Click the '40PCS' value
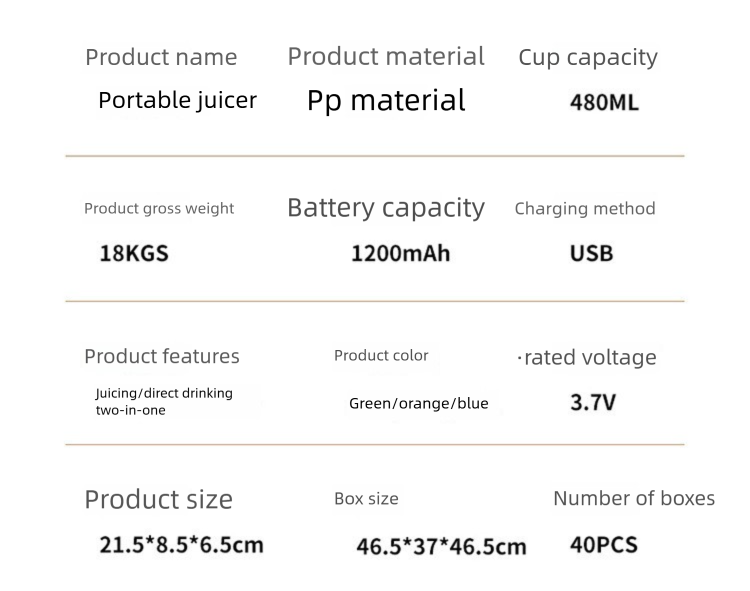This screenshot has width=750, height=591. click(x=603, y=545)
